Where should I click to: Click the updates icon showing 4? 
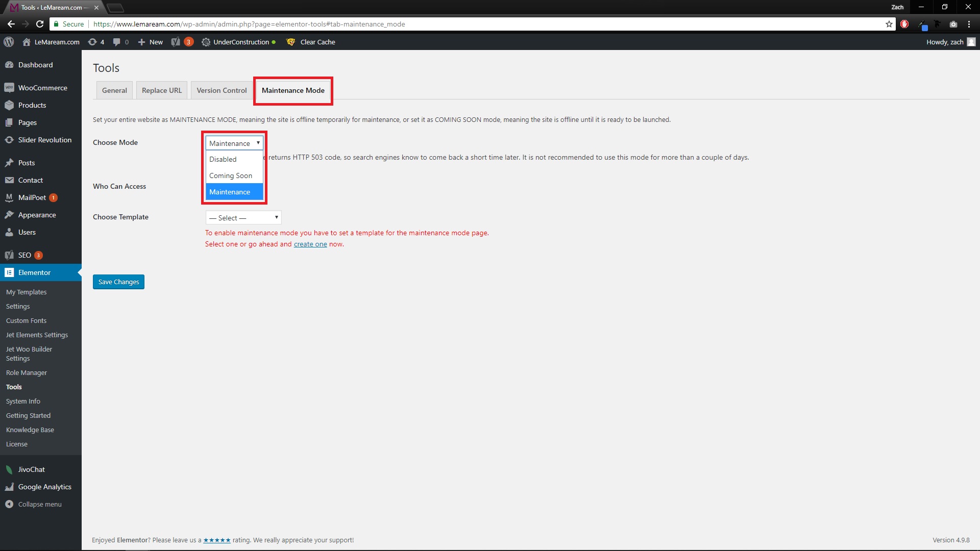(x=92, y=42)
